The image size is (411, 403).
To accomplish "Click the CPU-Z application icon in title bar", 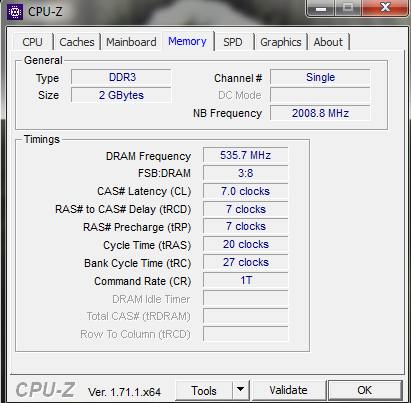I will coord(14,12).
